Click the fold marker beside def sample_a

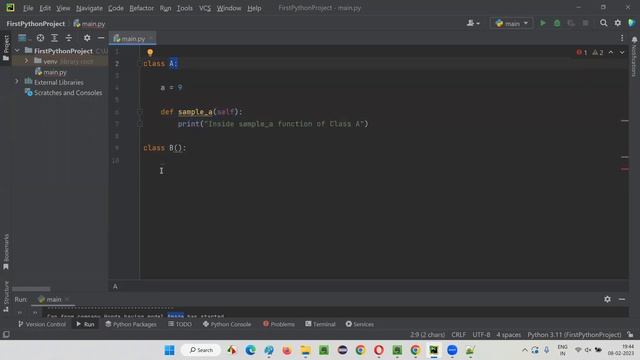140,112
